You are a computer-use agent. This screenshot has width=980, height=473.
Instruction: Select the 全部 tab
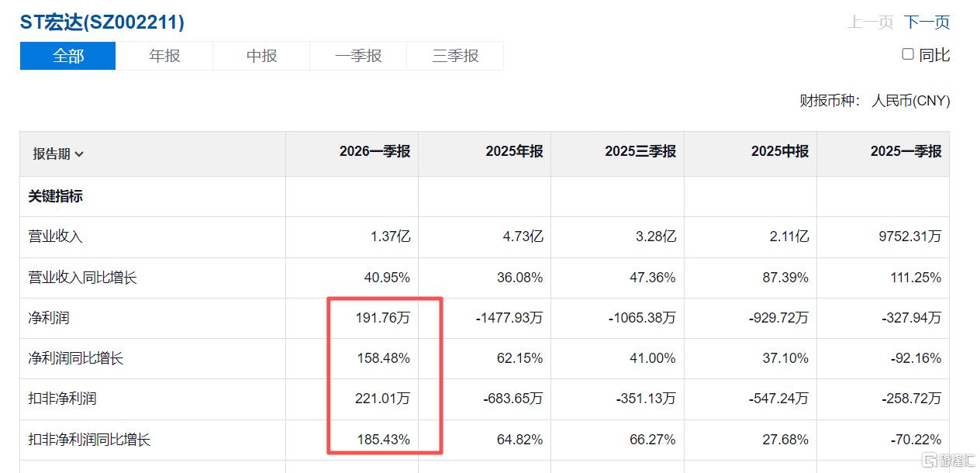pos(68,56)
